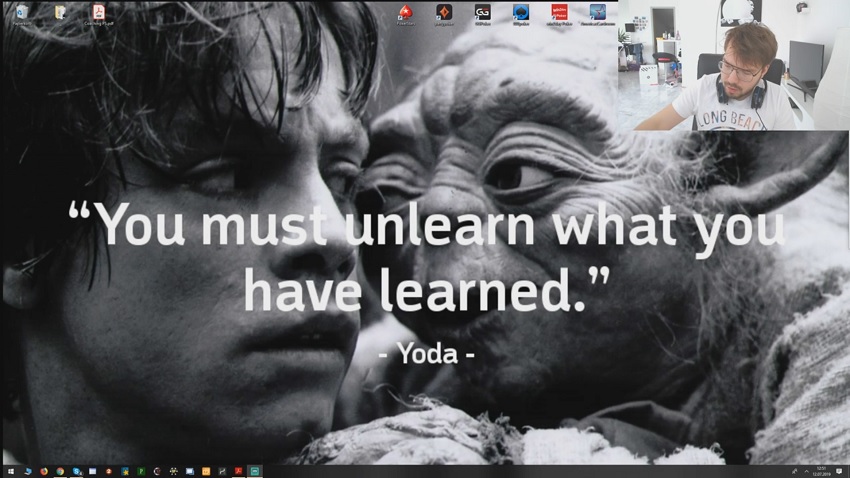Open Google Chrome from the taskbar
The width and height of the screenshot is (850, 478).
click(60, 471)
